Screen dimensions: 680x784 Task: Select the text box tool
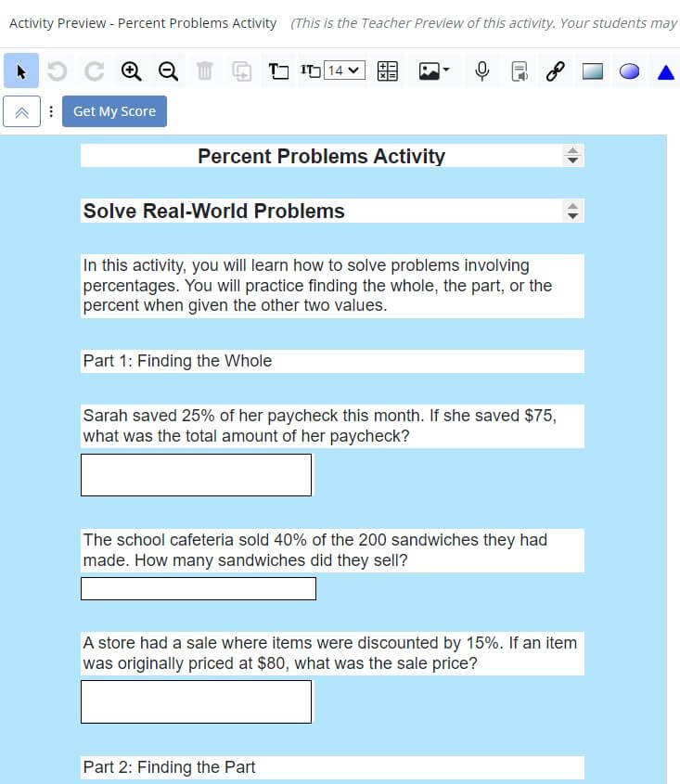pos(278,71)
